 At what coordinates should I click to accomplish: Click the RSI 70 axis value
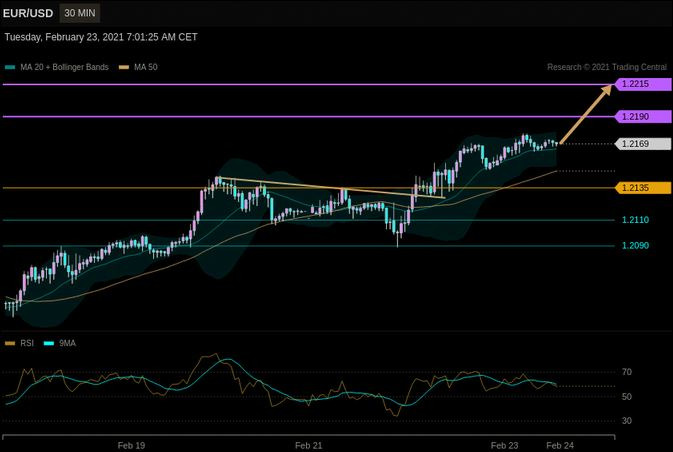tap(627, 372)
